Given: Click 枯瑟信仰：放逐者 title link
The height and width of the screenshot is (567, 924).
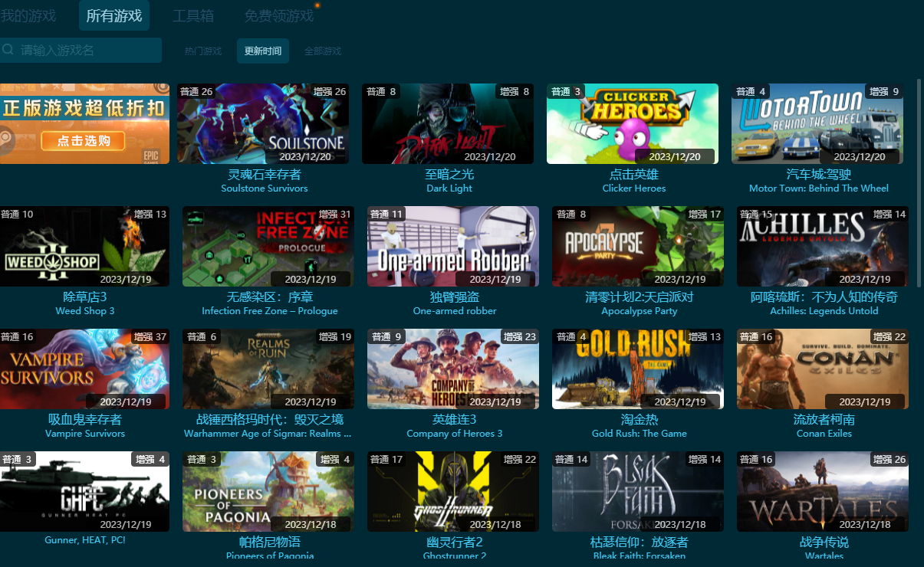Looking at the screenshot, I should pyautogui.click(x=640, y=542).
